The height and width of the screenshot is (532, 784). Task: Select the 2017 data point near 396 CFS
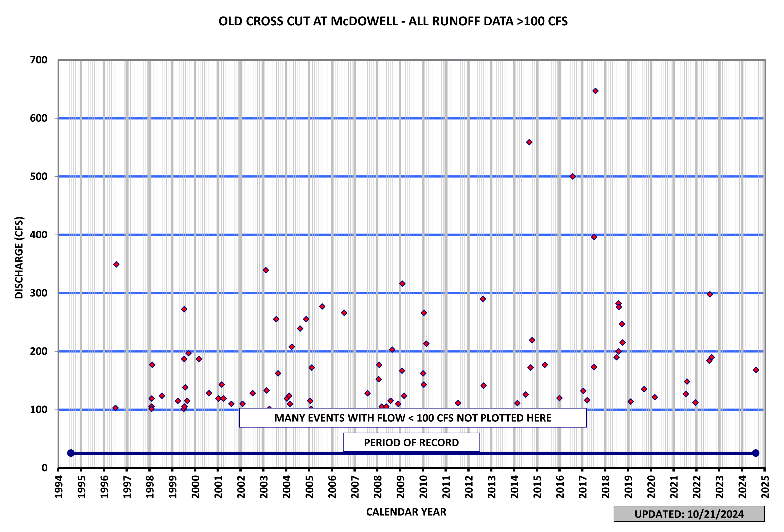coord(594,237)
